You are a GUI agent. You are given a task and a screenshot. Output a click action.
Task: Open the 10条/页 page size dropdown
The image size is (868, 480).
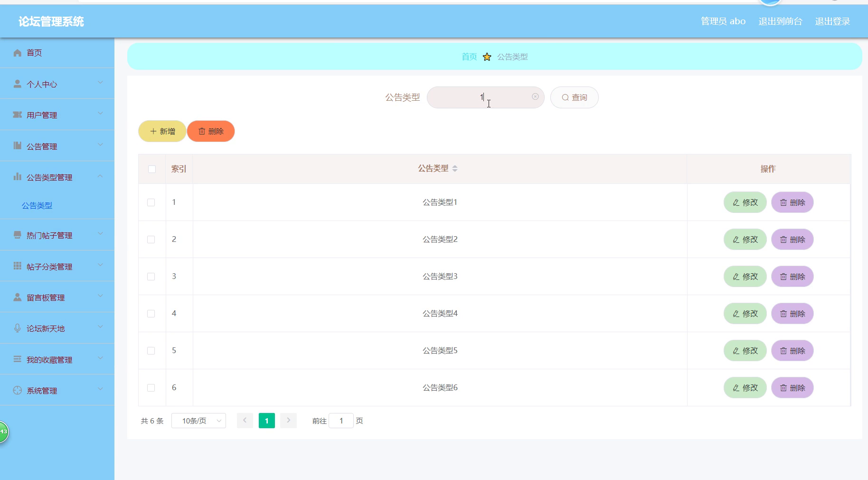point(198,421)
